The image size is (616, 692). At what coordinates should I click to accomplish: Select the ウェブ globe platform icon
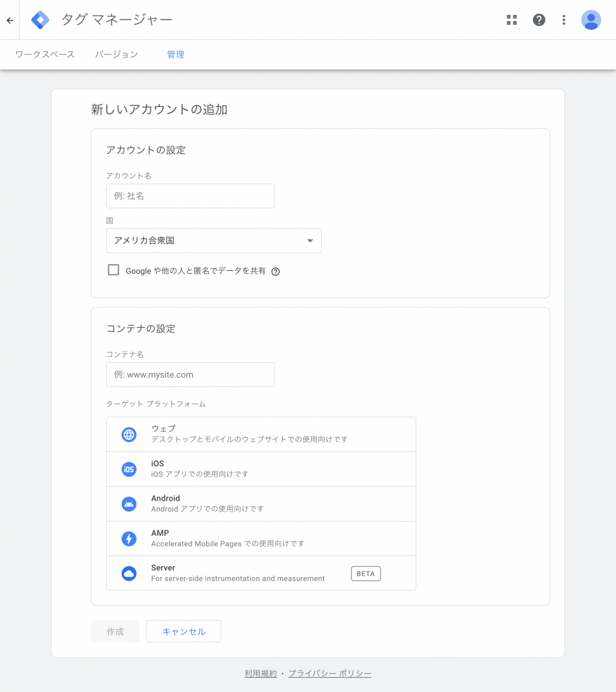[x=129, y=435]
